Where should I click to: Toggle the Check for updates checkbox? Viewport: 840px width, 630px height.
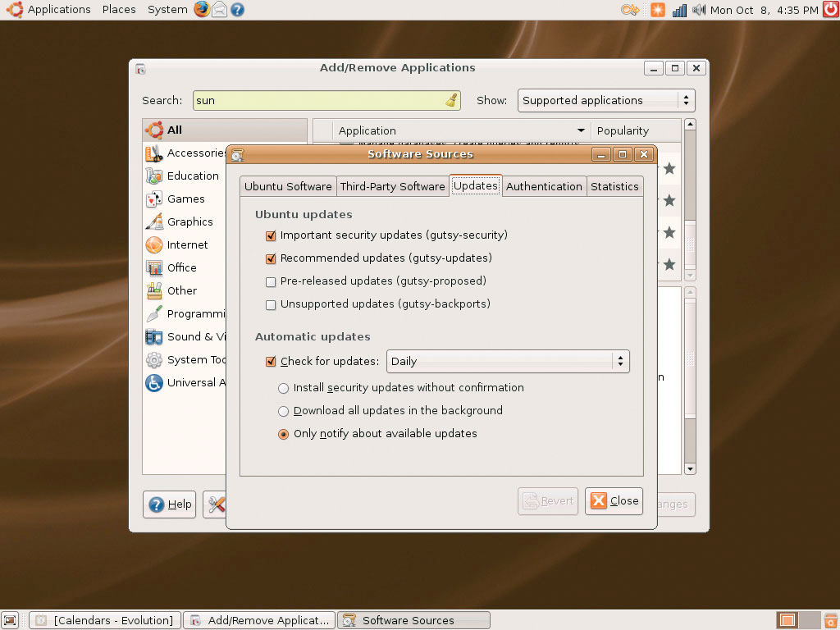pyautogui.click(x=271, y=362)
